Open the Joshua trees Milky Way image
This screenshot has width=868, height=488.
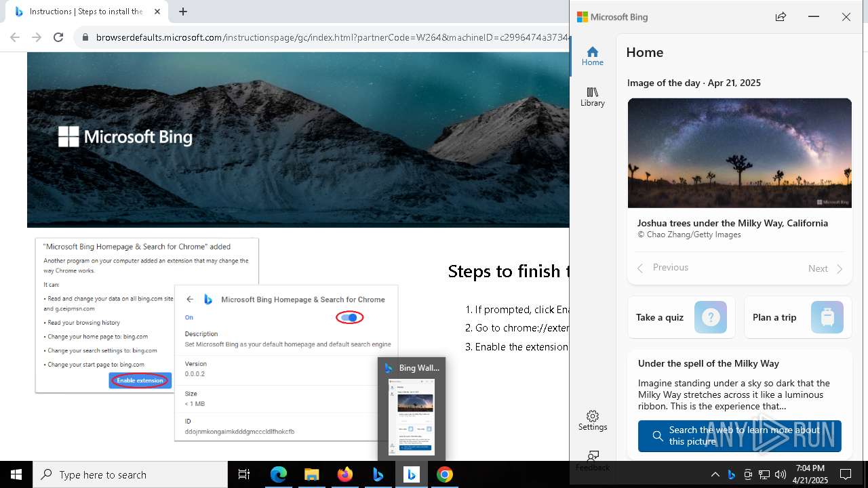(x=740, y=153)
